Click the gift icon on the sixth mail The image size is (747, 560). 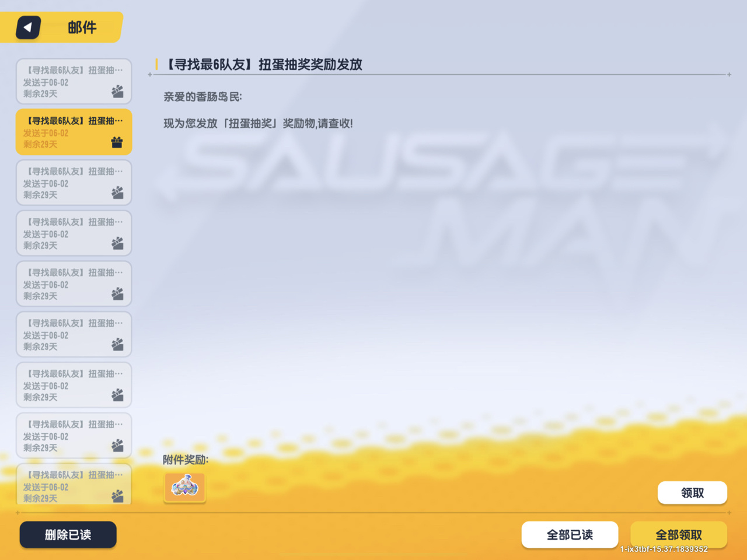[x=117, y=344]
